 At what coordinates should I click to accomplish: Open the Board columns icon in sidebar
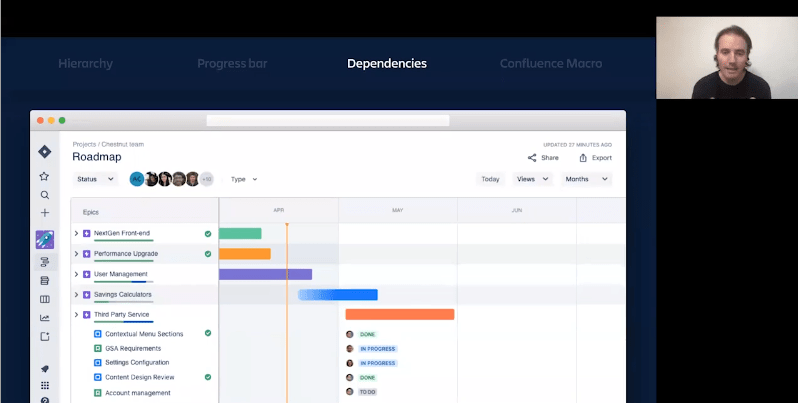(x=44, y=299)
